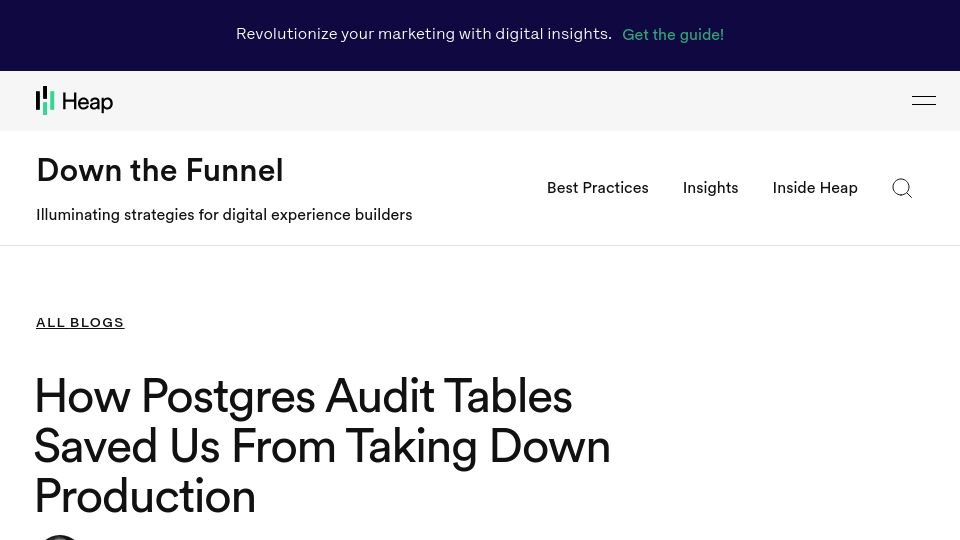This screenshot has width=960, height=540.
Task: Click the Illuminating strategies tagline text
Action: click(x=224, y=215)
